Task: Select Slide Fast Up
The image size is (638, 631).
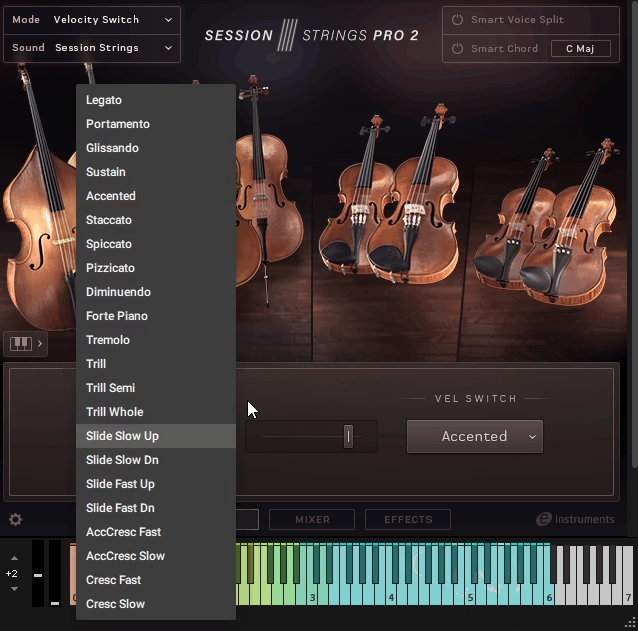Action: 156,484
